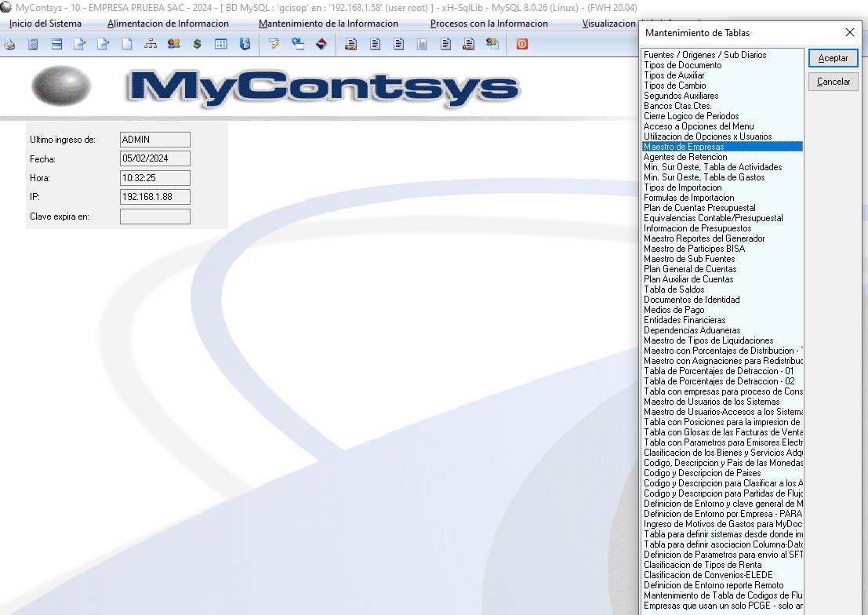Click the Ultimo ingreso de ADMIN field
The width and height of the screenshot is (868, 615).
[154, 140]
